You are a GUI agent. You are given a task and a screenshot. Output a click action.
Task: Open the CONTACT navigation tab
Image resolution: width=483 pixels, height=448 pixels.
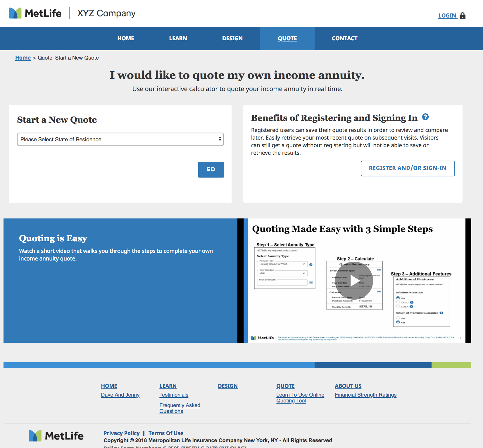tap(345, 38)
